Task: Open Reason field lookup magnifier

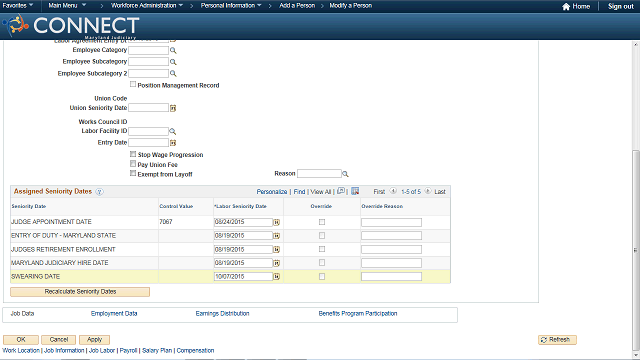Action: (x=345, y=174)
